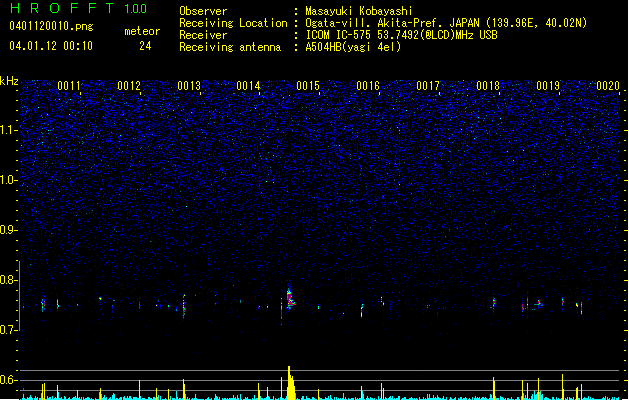Viewport: 629px width, 400px height.
Task: Click the kHz axis unit label
Action: pyautogui.click(x=9, y=81)
